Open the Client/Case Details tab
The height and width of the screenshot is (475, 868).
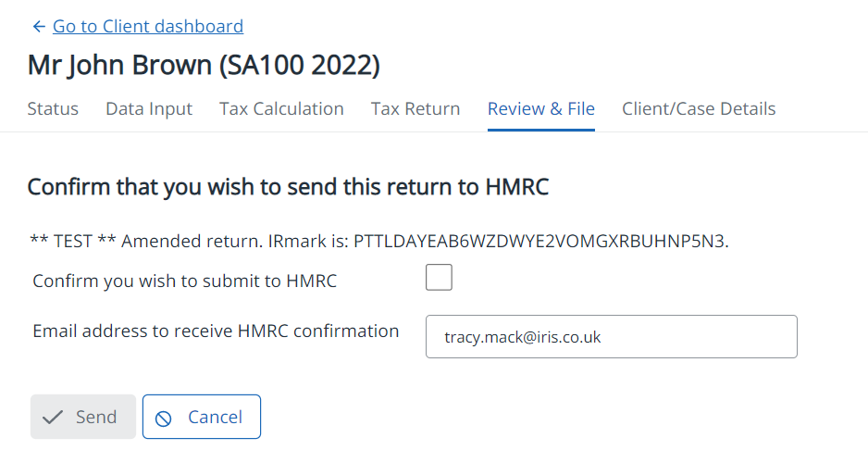tap(699, 109)
